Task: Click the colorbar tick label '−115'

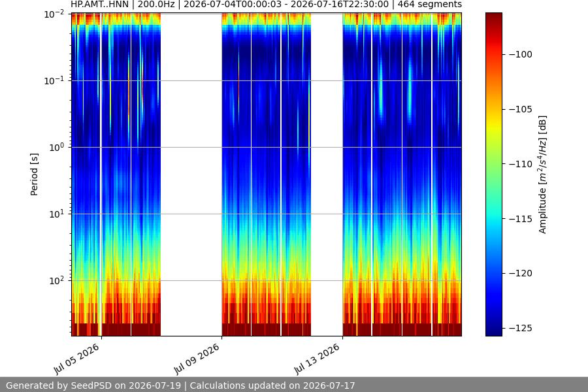Action: pos(521,219)
